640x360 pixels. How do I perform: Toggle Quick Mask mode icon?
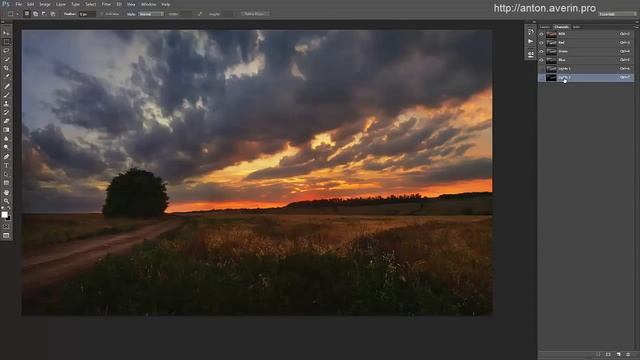pos(6,227)
